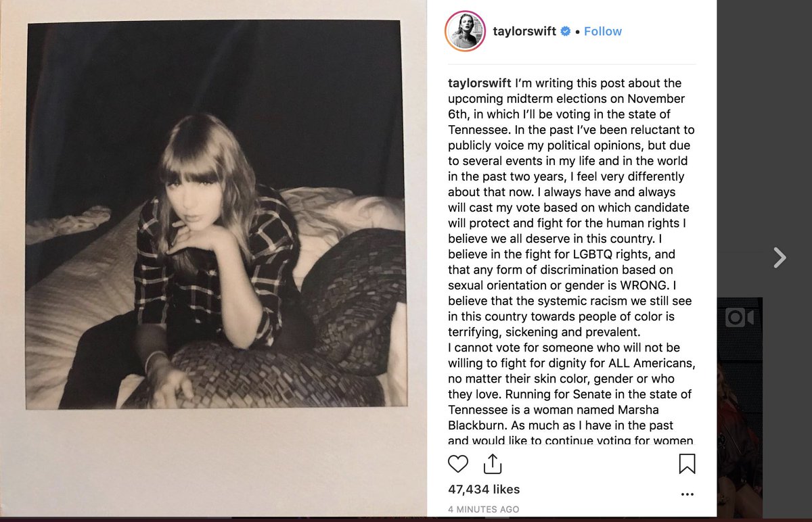Open bold taylorswift username starting the caption
The width and height of the screenshot is (812, 522).
click(480, 84)
